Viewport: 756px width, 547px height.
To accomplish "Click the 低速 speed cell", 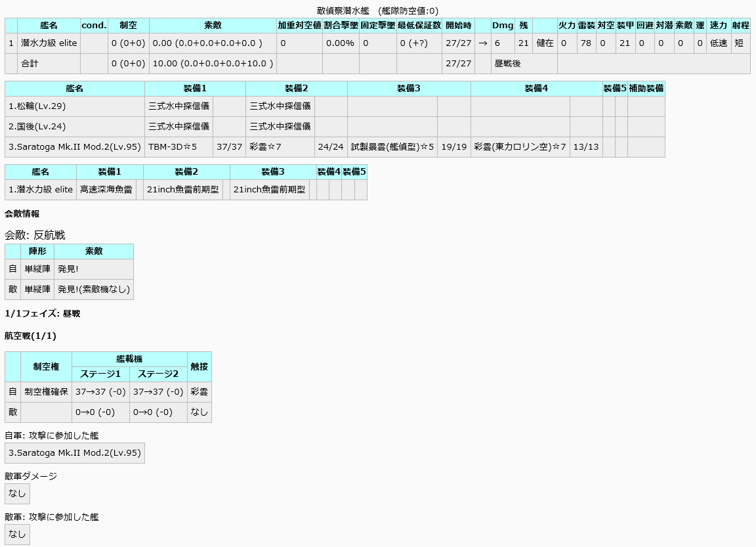I will coord(719,43).
